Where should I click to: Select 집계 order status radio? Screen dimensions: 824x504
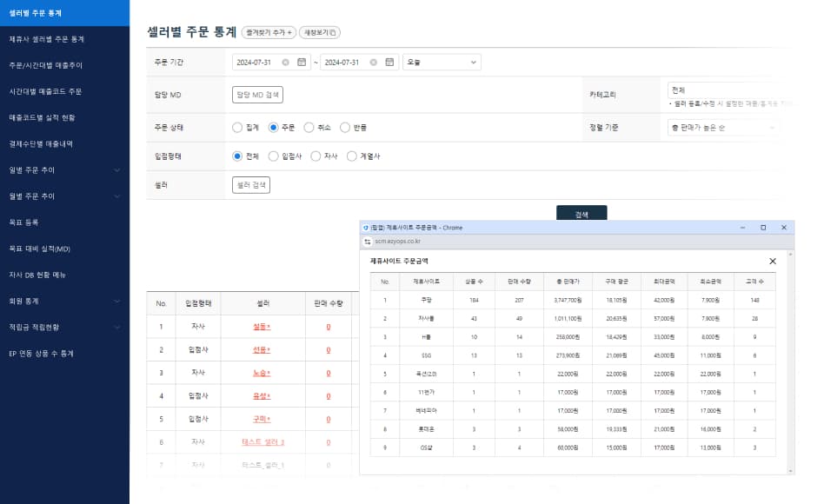click(x=237, y=127)
